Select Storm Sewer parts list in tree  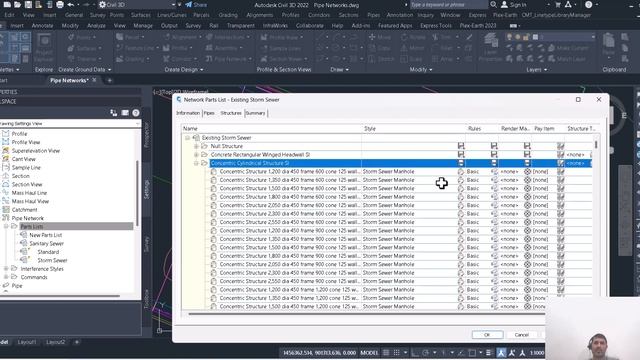pyautogui.click(x=52, y=260)
